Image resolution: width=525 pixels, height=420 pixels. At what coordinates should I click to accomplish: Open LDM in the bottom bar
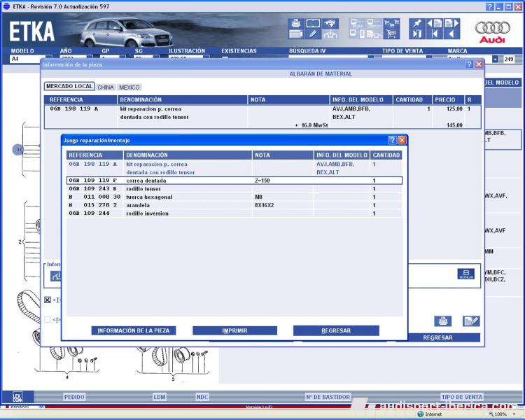pos(160,397)
